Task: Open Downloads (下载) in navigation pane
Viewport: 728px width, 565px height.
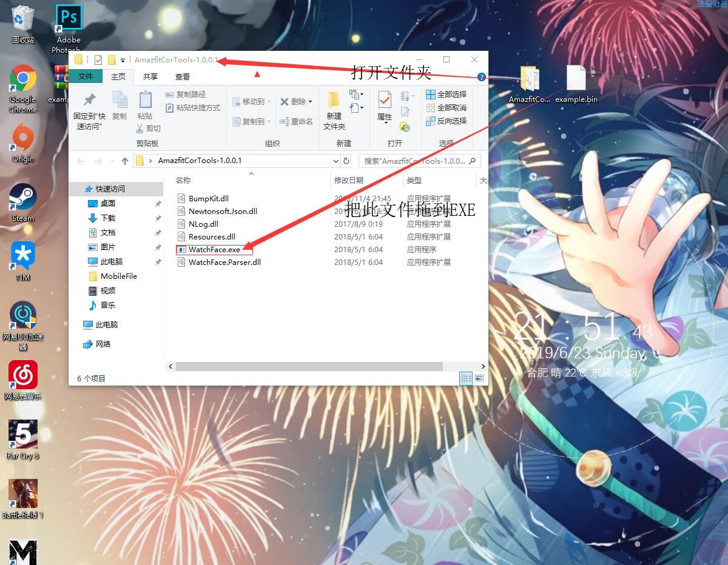Action: [101, 218]
